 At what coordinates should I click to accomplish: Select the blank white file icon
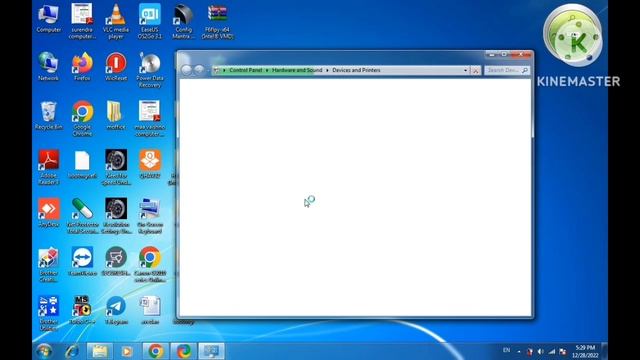pos(82,165)
